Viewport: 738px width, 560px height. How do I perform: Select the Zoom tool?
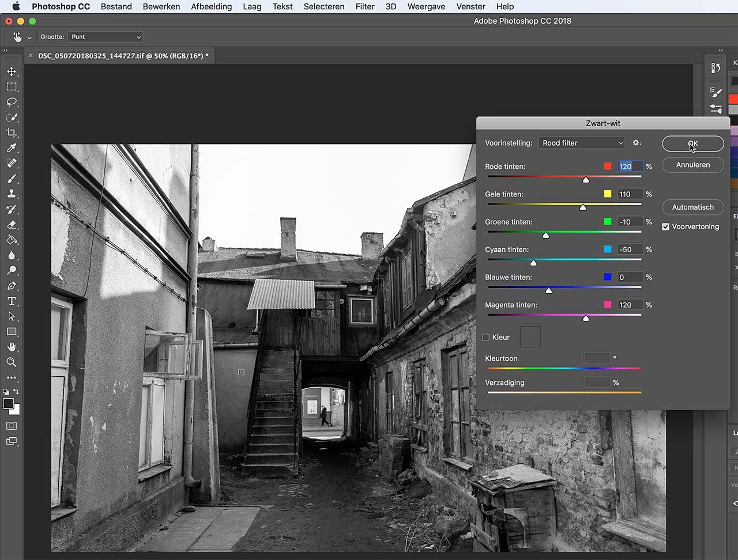click(12, 362)
